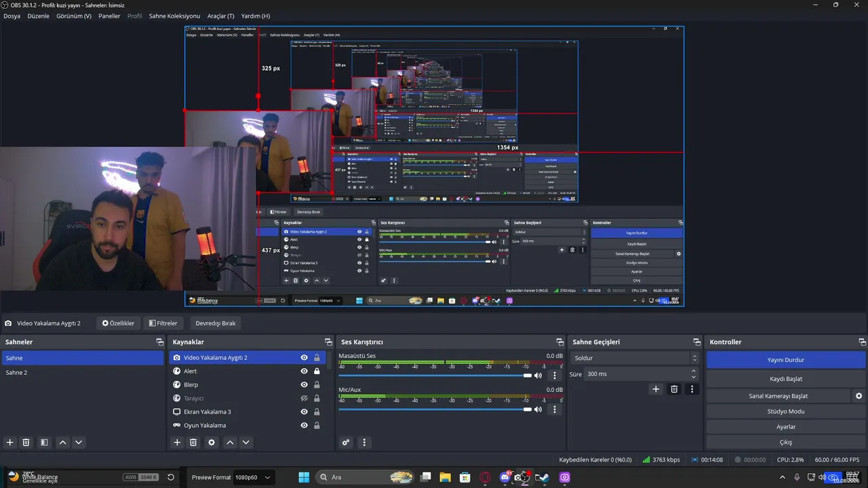Open the Sahne Koleksiyonu menu
The height and width of the screenshot is (488, 868).
pos(174,16)
